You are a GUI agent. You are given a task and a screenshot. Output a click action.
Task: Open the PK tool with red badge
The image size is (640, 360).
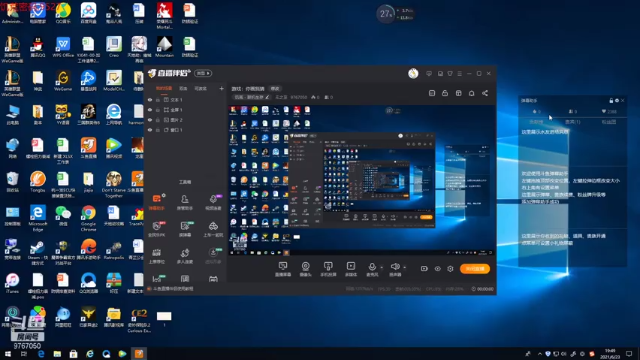(x=157, y=229)
